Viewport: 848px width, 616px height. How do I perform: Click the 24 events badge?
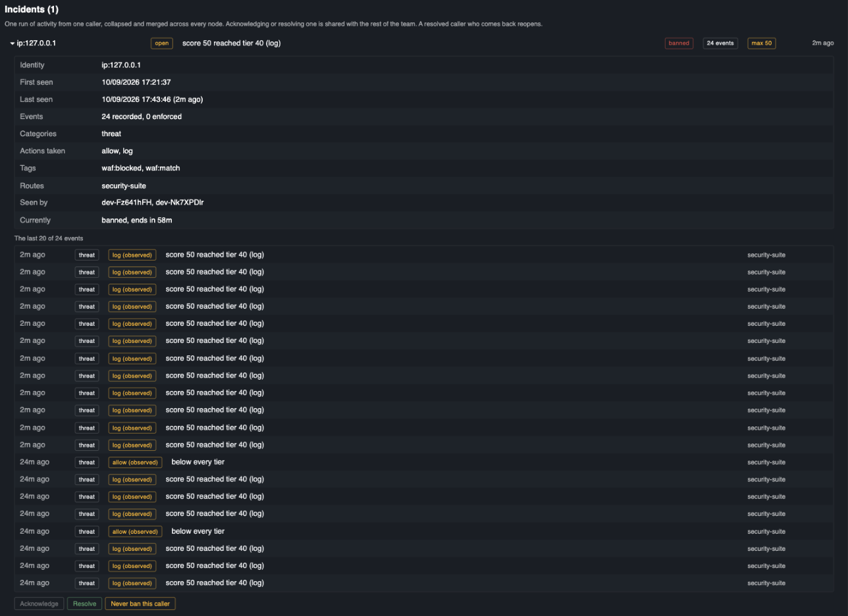coord(720,43)
